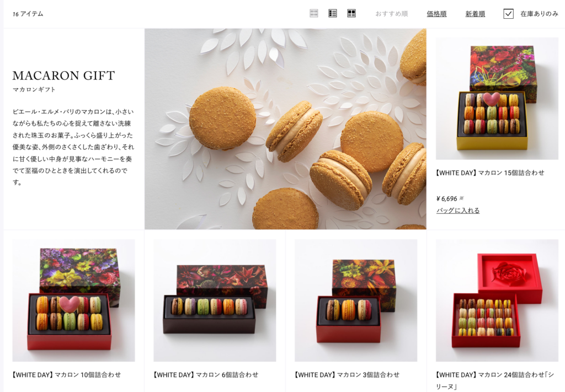The width and height of the screenshot is (565, 392).
Task: Sort items by 価格順
Action: (x=436, y=14)
